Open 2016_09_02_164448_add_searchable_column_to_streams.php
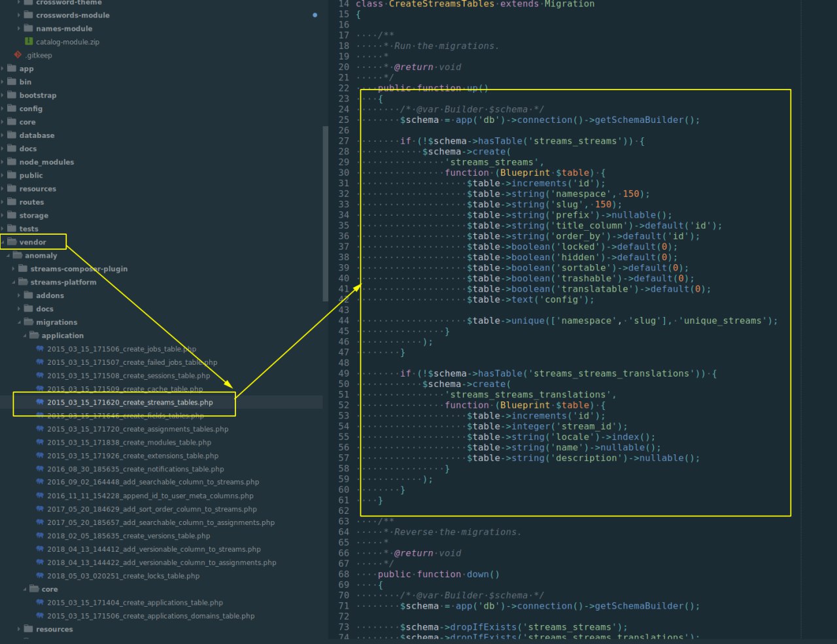Image resolution: width=837 pixels, height=644 pixels. (x=153, y=483)
